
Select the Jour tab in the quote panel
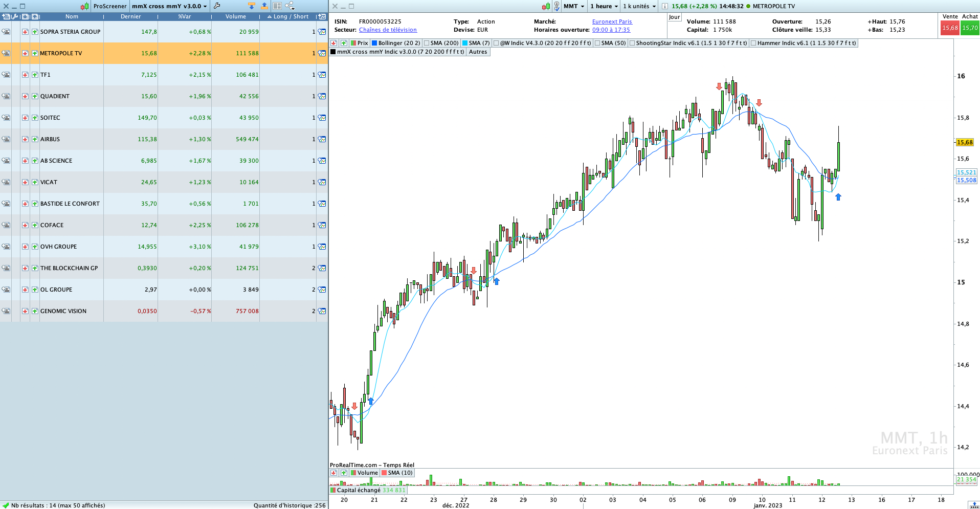point(675,17)
